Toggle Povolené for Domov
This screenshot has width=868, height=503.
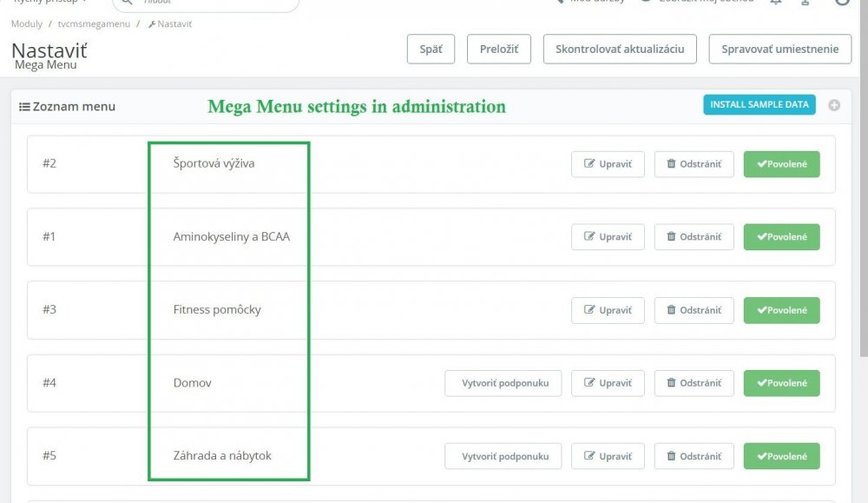point(781,382)
